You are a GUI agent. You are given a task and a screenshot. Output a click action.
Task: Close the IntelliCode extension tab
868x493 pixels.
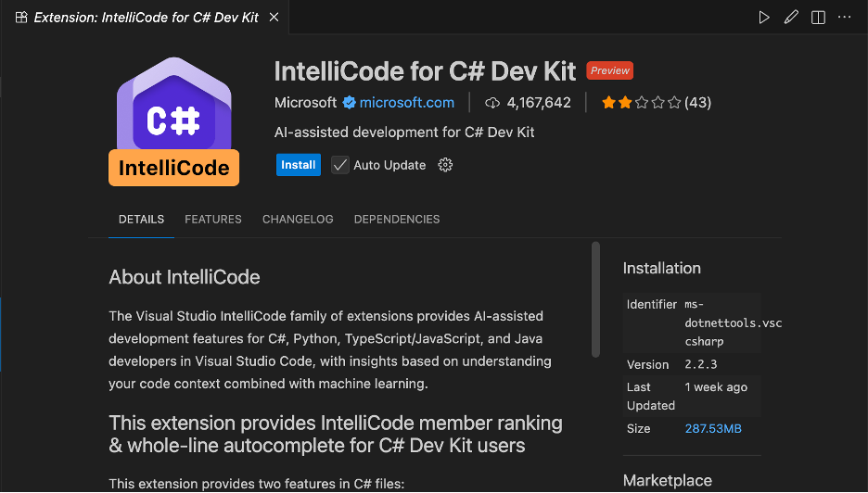[x=274, y=18]
